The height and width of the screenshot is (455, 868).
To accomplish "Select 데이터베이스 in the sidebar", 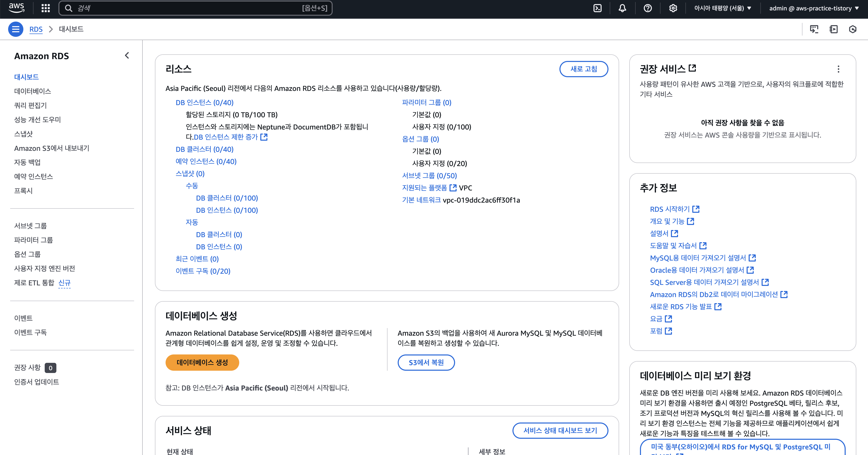I will coord(32,91).
